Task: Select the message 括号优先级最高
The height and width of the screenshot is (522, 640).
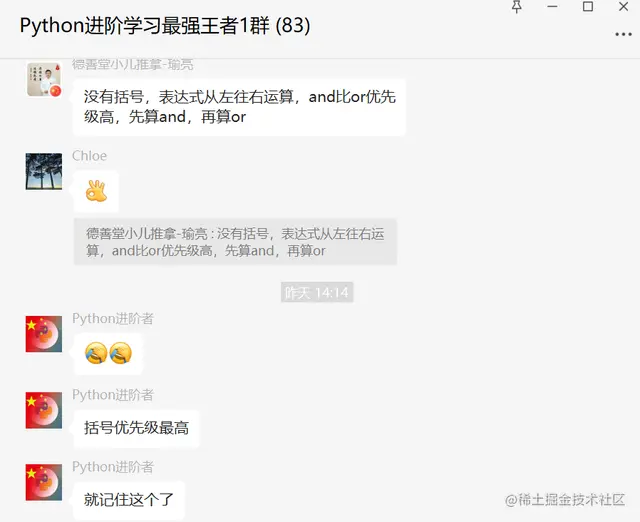Action: [x=136, y=428]
